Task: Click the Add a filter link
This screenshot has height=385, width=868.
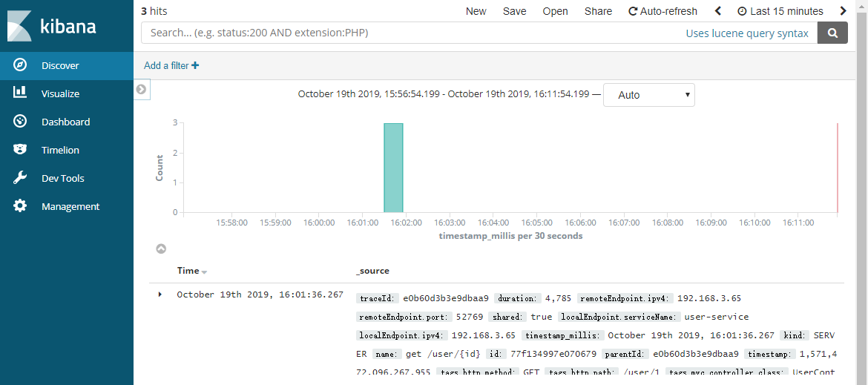Action: 171,65
